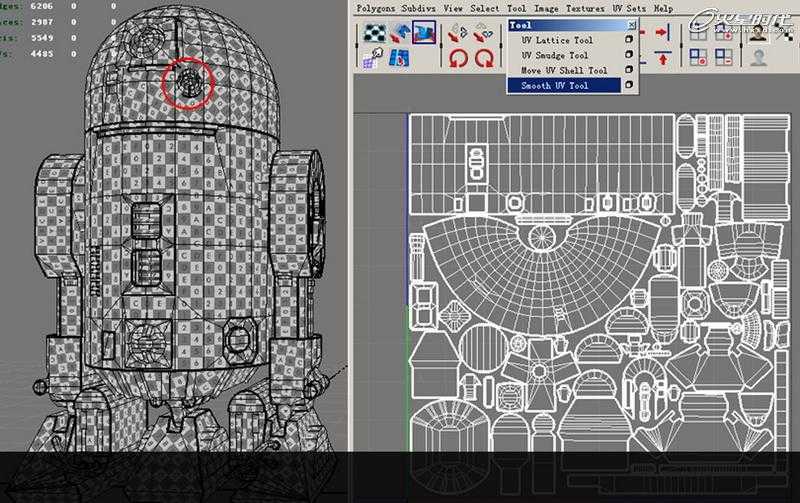Click the isolate-select icon with the red dot
This screenshot has height=503, width=800.
[x=697, y=57]
